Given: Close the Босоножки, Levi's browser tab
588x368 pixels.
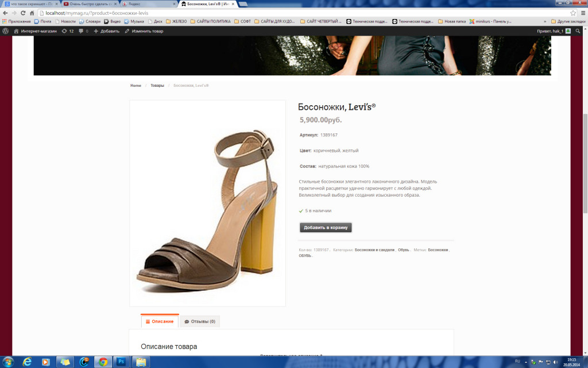Looking at the screenshot, I should [233, 4].
